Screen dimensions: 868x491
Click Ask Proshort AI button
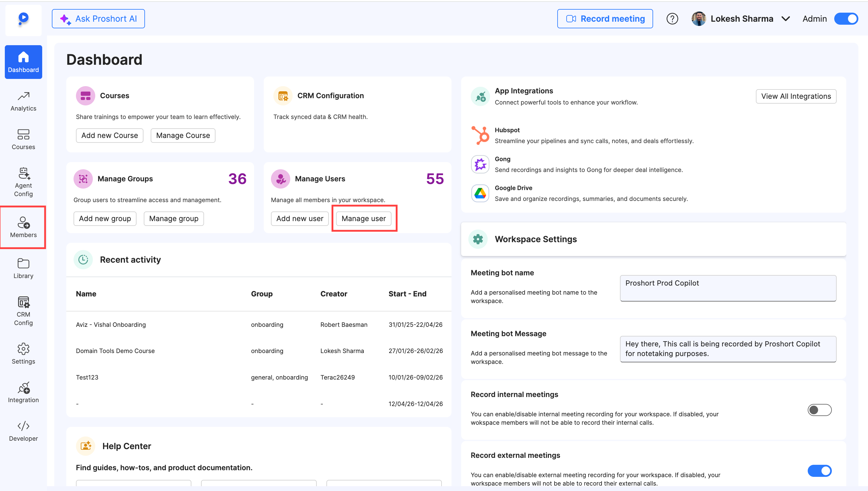[98, 19]
